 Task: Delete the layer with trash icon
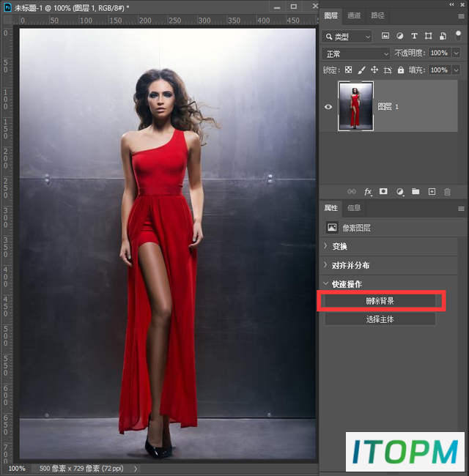pyautogui.click(x=447, y=192)
